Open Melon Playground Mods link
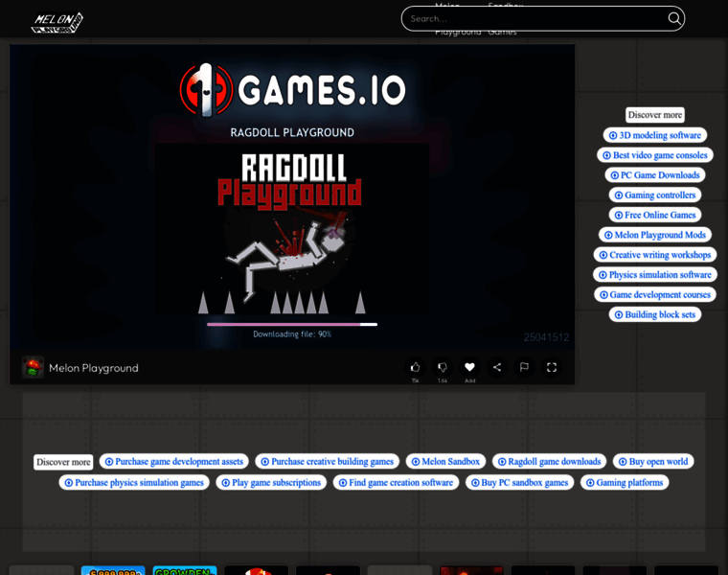The height and width of the screenshot is (575, 728). [654, 235]
